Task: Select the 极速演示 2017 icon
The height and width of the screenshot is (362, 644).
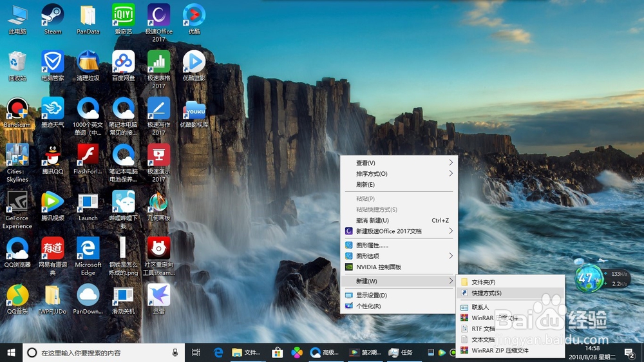Action: click(158, 163)
